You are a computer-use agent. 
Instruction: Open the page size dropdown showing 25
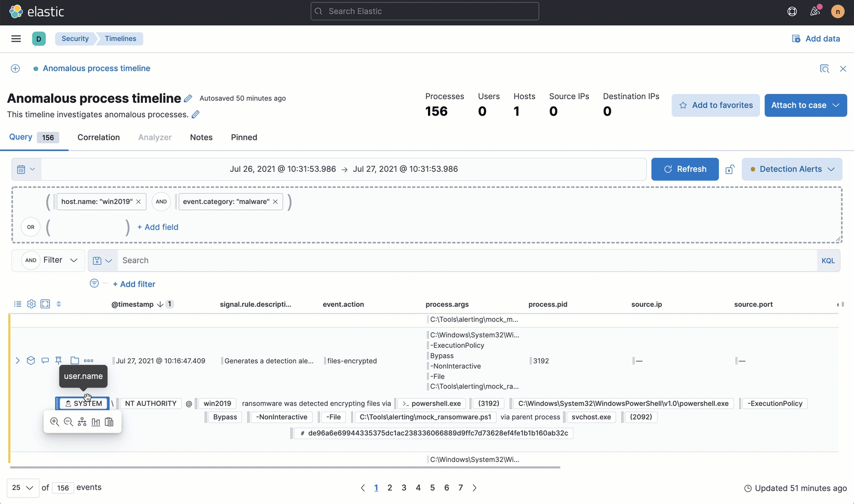point(22,488)
